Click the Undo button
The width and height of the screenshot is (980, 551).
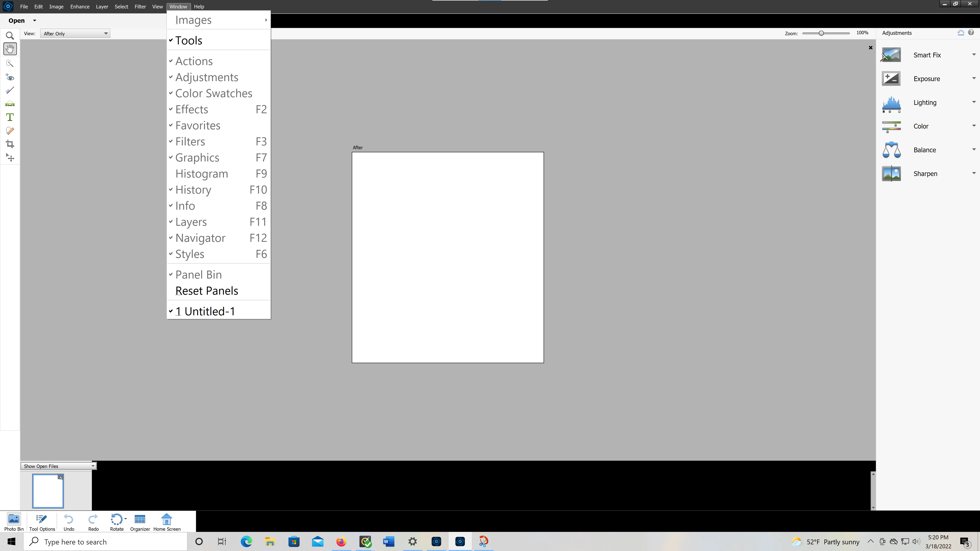[x=69, y=522]
